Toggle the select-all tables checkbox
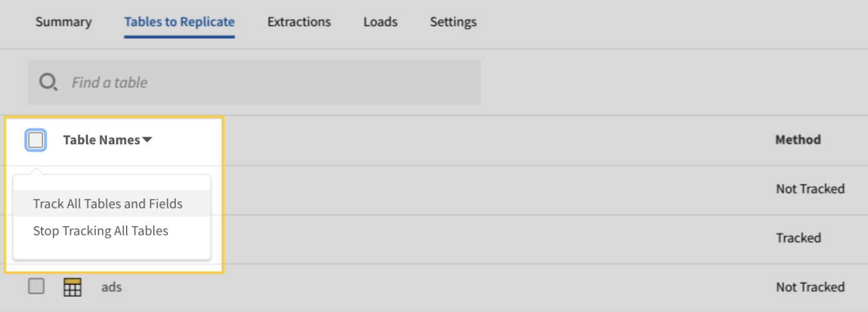Image resolution: width=868 pixels, height=312 pixels. tap(36, 140)
